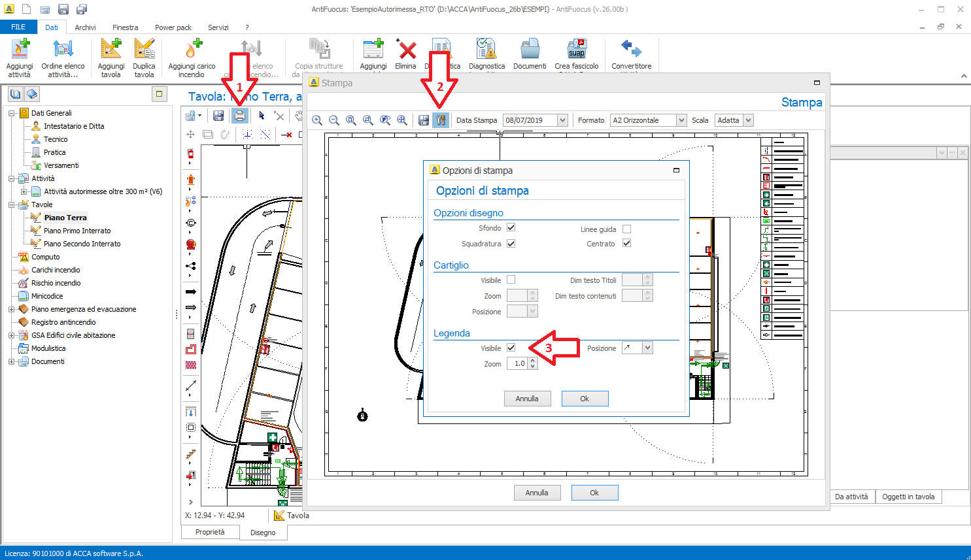Click the zoom in magnifier in Stampa toolbar
This screenshot has height=560, width=971.
pos(317,120)
